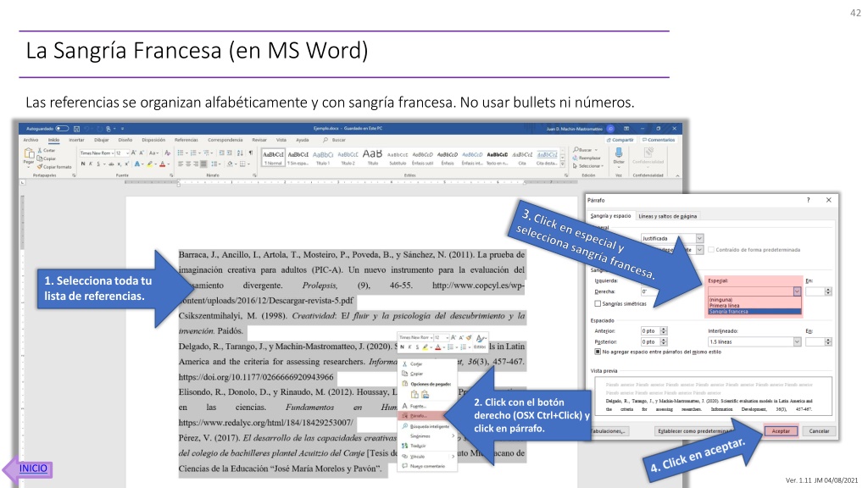The width and height of the screenshot is (868, 488).
Task: Select Sangría francesa in the Especial list
Action: 754,312
